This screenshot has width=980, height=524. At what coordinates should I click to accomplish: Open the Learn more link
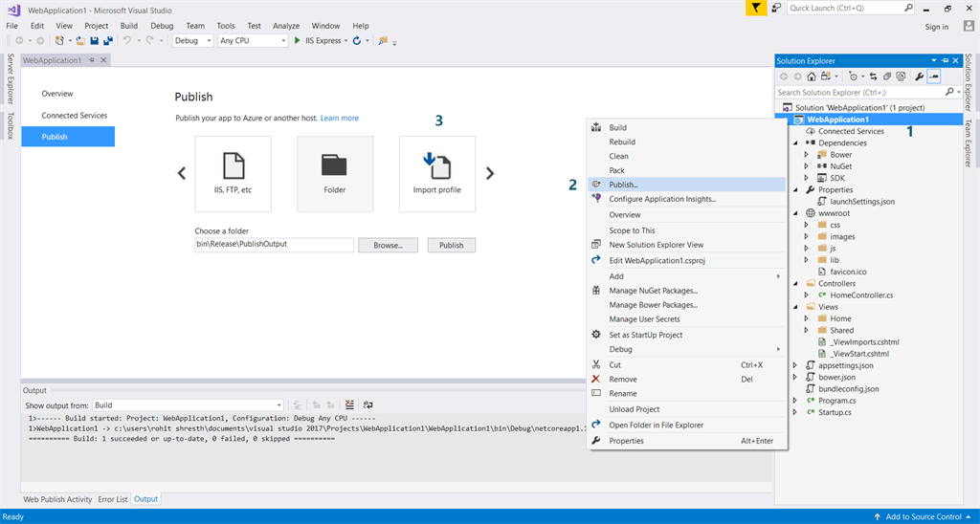tap(340, 119)
